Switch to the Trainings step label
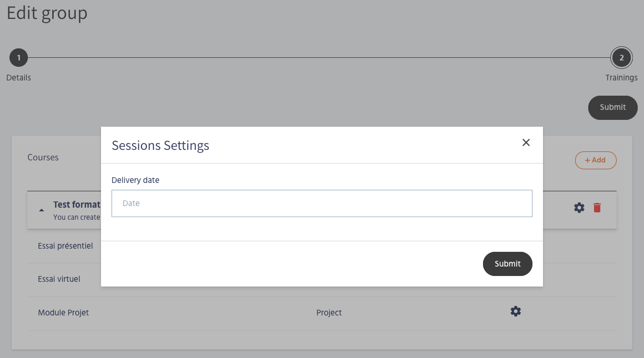Viewport: 644px width, 358px height. pos(621,78)
